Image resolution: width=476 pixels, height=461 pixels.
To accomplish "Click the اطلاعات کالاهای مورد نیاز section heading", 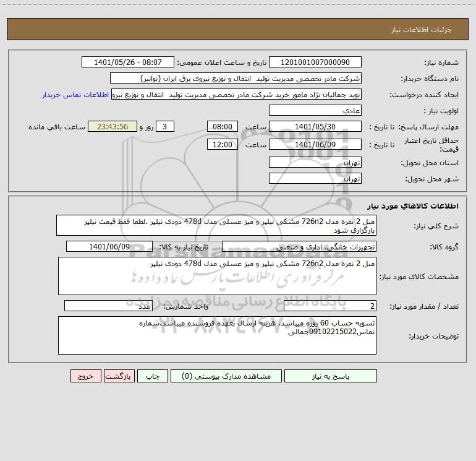I will tap(413, 205).
